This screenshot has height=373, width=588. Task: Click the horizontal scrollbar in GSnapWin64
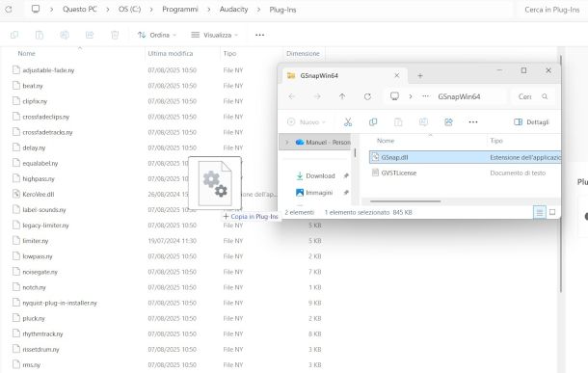click(405, 201)
